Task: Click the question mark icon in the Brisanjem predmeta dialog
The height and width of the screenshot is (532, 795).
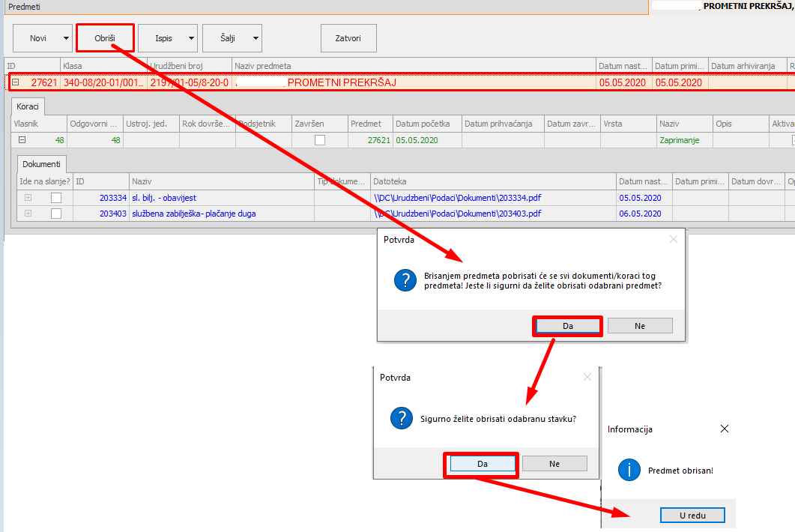Action: 405,281
